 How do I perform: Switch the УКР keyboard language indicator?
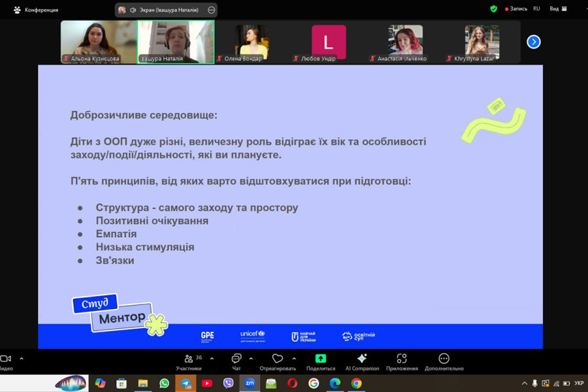click(579, 384)
